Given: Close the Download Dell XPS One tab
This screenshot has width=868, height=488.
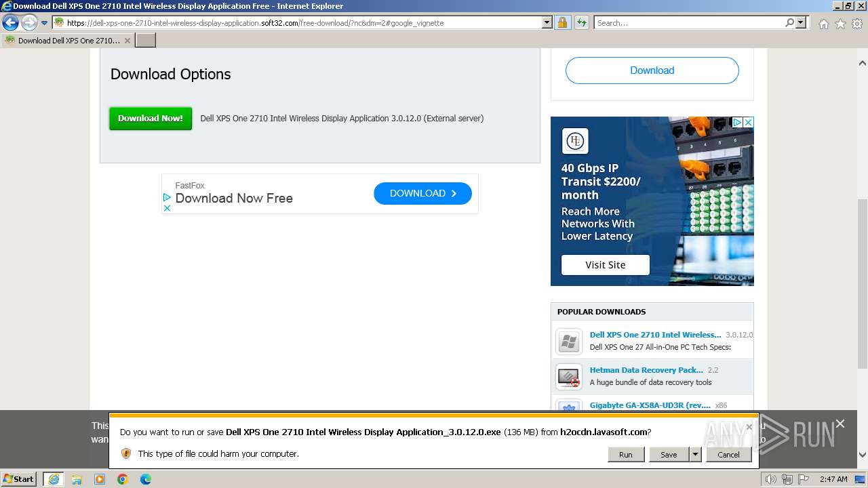Looking at the screenshot, I should point(127,41).
